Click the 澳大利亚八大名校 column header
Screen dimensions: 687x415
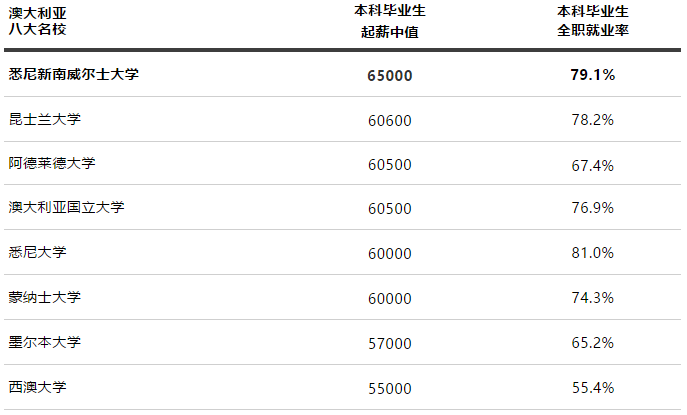pos(40,21)
